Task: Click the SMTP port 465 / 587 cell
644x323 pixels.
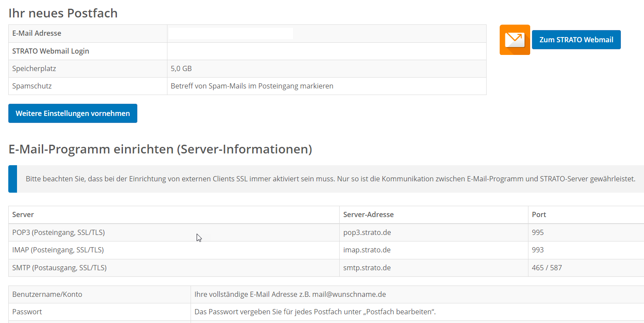Action: click(547, 268)
